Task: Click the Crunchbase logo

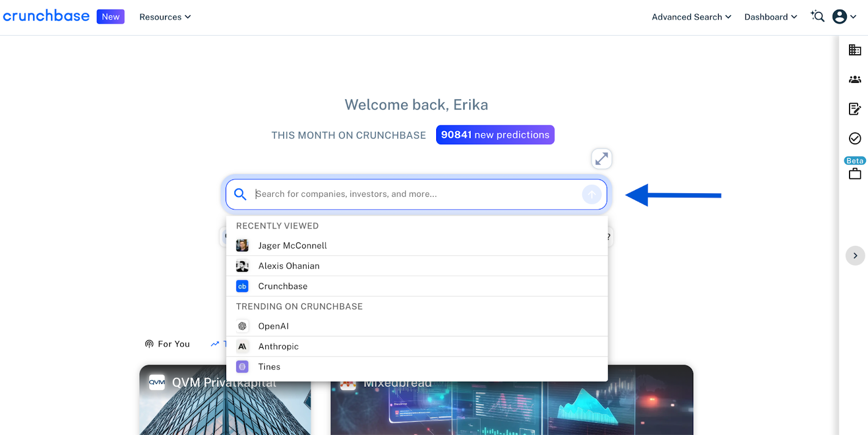Action: coord(46,16)
